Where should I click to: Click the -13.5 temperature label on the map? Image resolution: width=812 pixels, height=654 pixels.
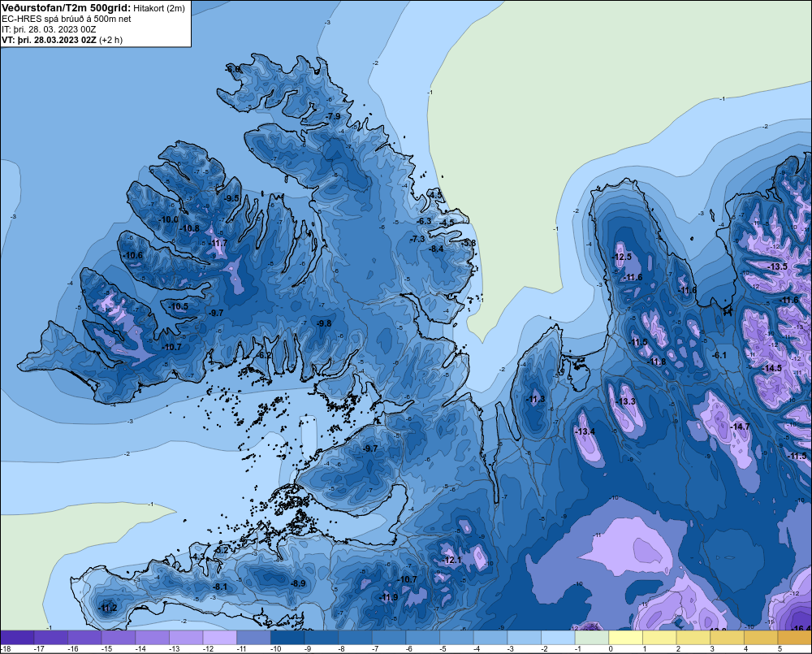[778, 266]
